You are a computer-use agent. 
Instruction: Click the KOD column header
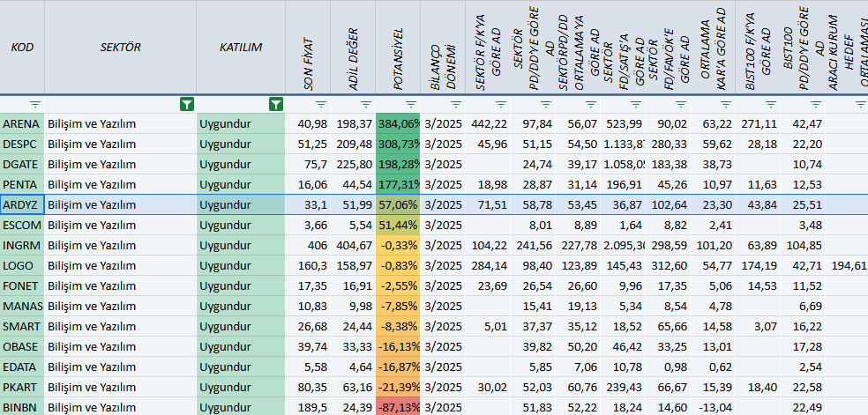point(22,48)
